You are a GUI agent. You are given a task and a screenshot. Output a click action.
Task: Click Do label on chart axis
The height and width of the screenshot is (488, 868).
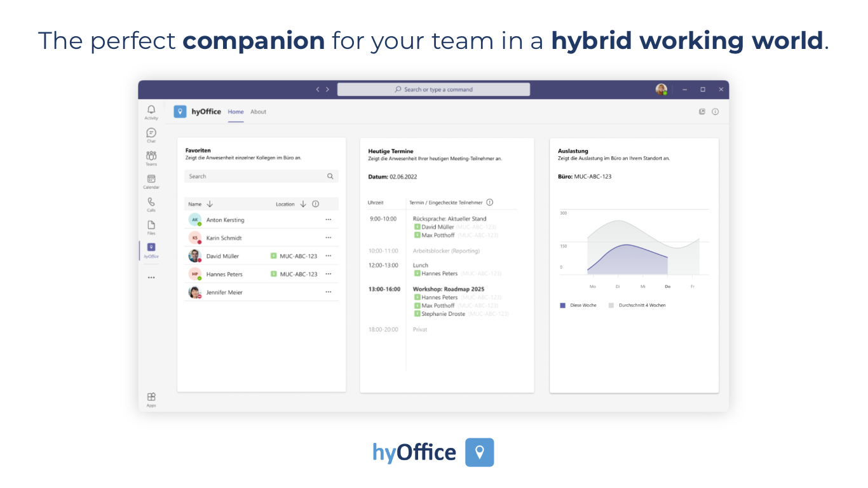[x=667, y=287]
